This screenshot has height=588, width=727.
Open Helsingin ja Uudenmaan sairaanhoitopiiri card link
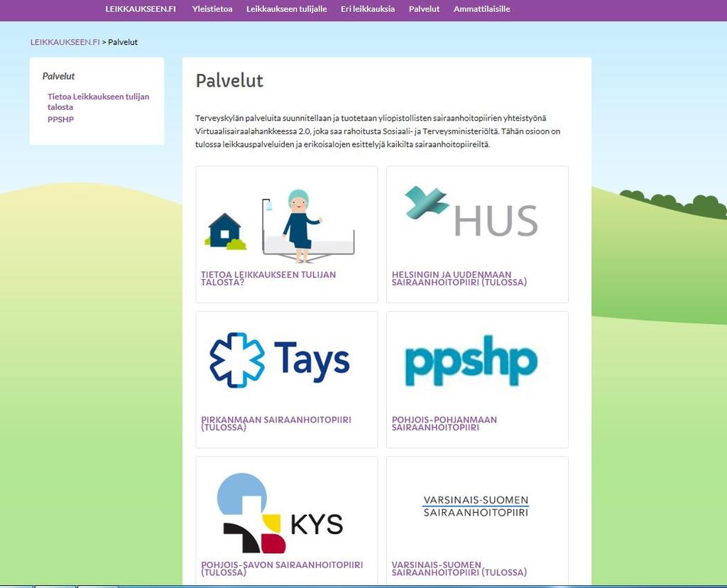point(459,278)
